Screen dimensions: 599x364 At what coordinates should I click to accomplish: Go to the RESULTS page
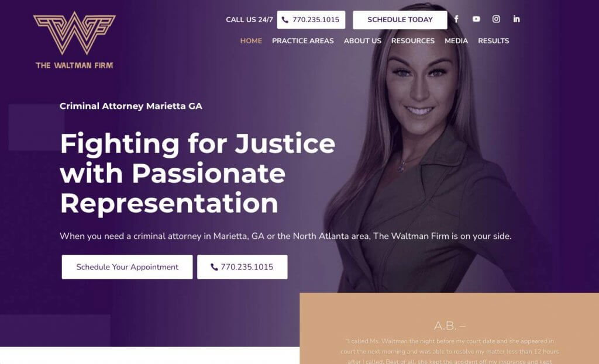coord(494,41)
